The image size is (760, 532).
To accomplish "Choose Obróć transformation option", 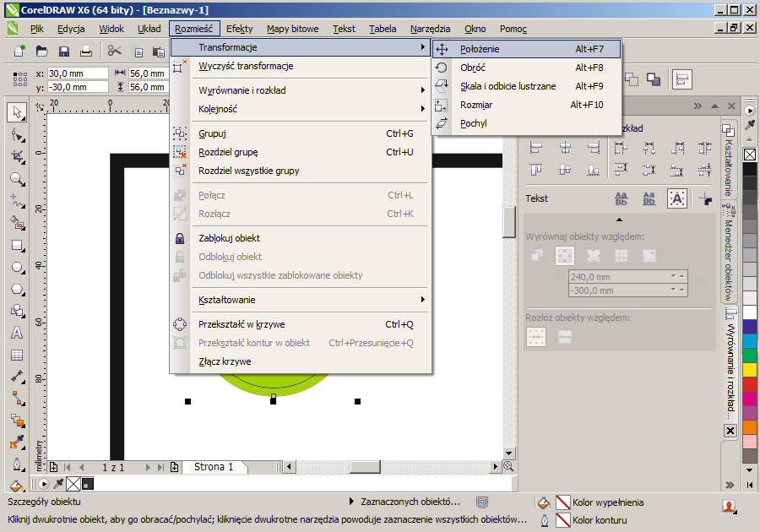I will tap(526, 68).
